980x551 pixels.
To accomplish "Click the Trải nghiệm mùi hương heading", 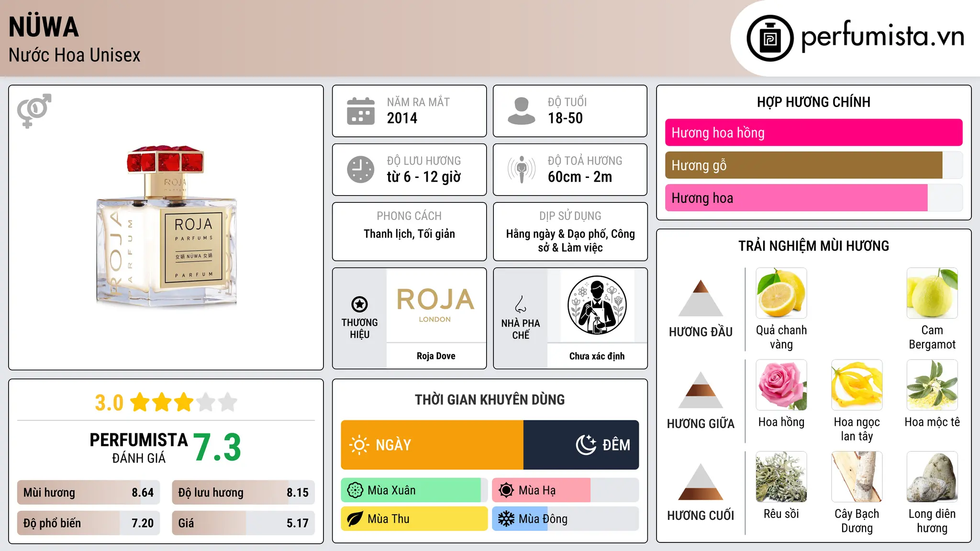I will coord(813,246).
